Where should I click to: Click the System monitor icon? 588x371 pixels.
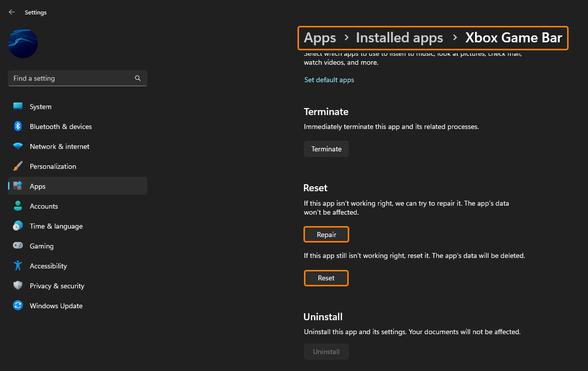[17, 106]
